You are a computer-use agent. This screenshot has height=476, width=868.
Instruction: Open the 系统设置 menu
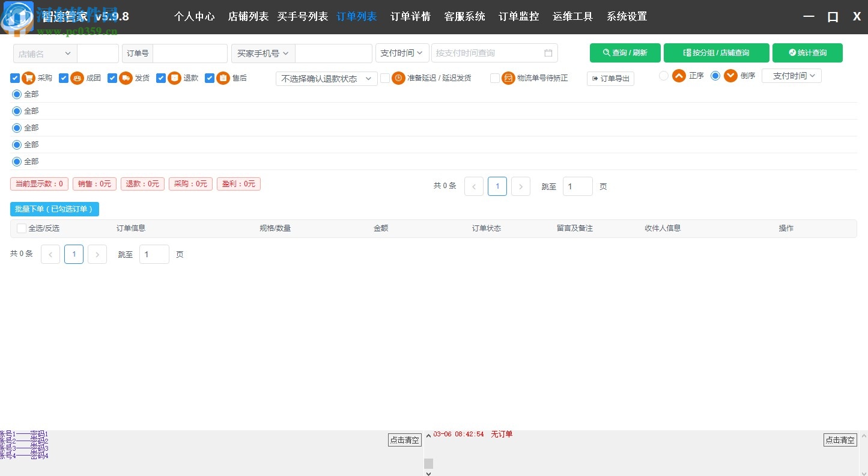[x=627, y=16]
